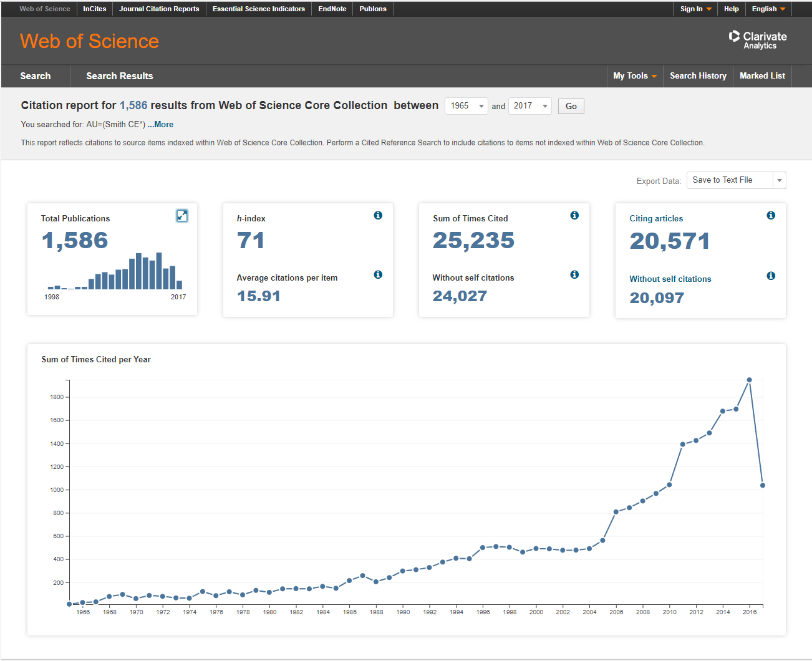812x661 pixels.
Task: Open the Citing articles link
Action: (656, 218)
